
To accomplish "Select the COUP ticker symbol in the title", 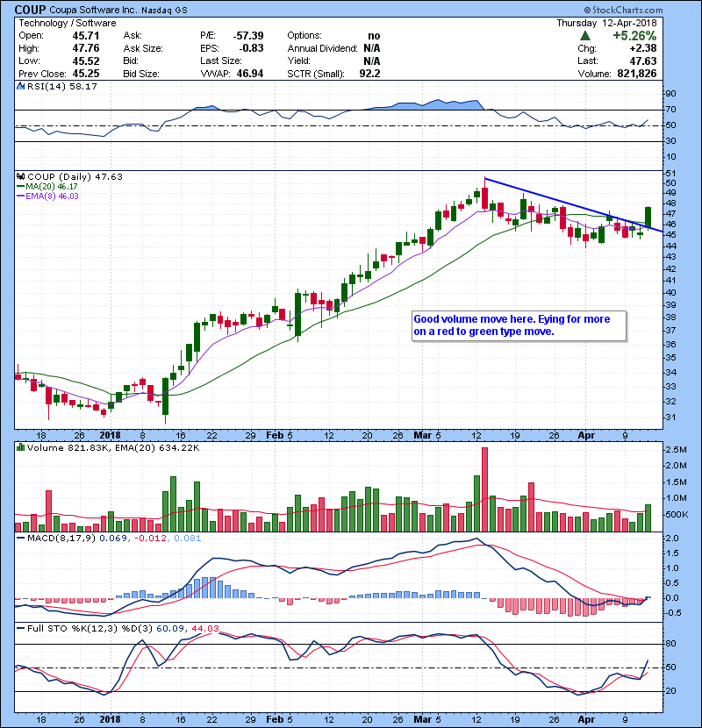I will click(x=30, y=10).
